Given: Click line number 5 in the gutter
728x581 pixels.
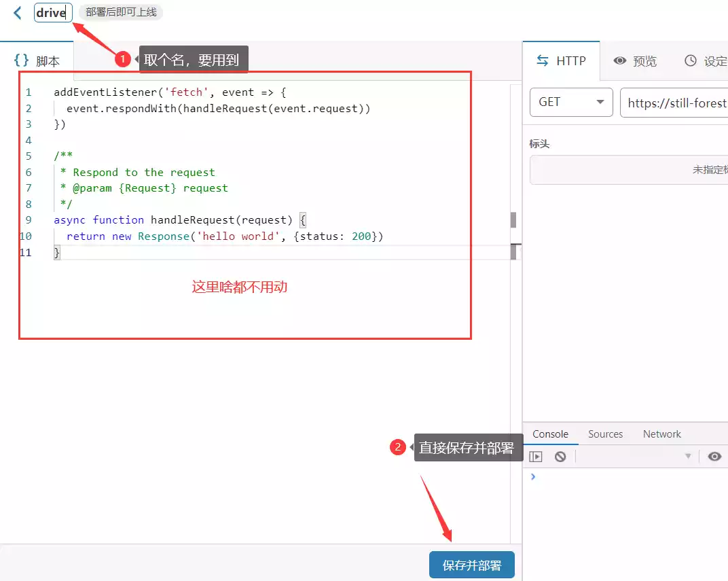Looking at the screenshot, I should [x=29, y=156].
